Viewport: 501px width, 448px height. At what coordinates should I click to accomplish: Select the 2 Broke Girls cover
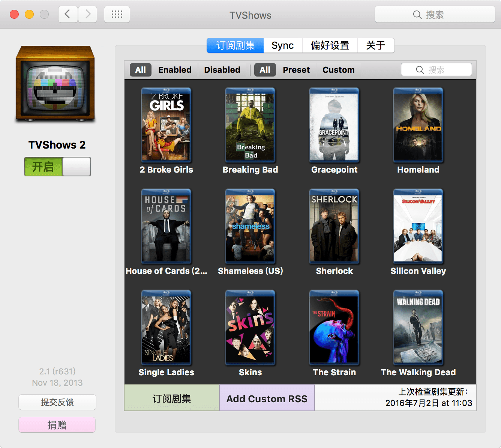[166, 125]
